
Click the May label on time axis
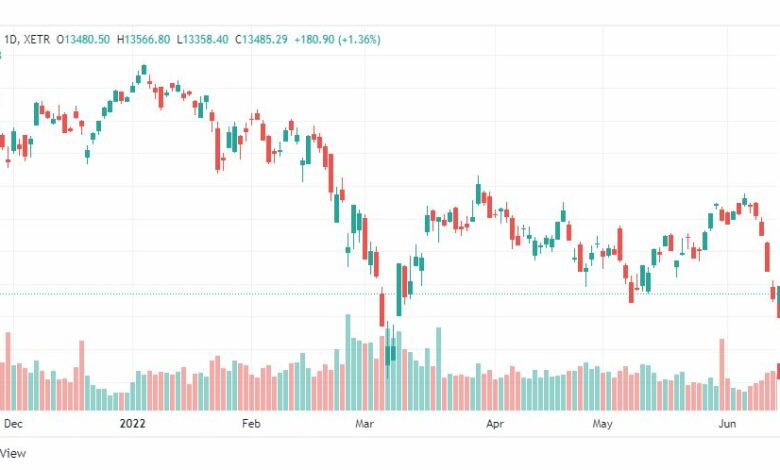click(602, 424)
